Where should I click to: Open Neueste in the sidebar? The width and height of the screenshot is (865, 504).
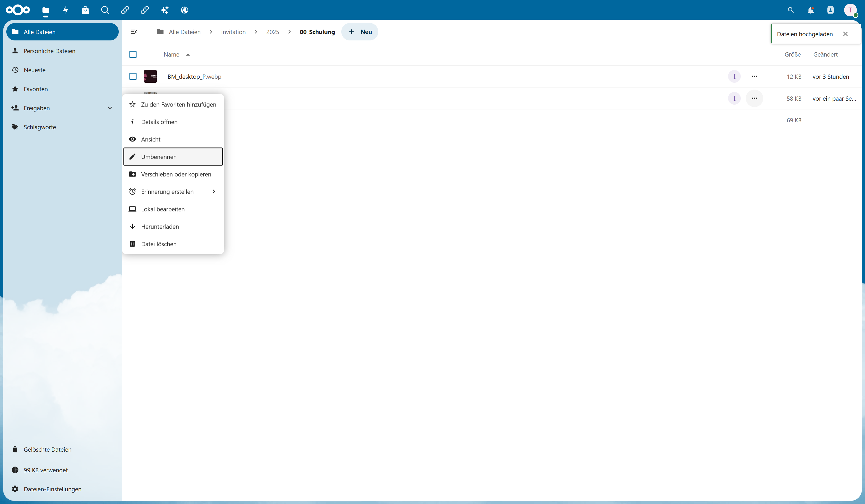coord(62,70)
